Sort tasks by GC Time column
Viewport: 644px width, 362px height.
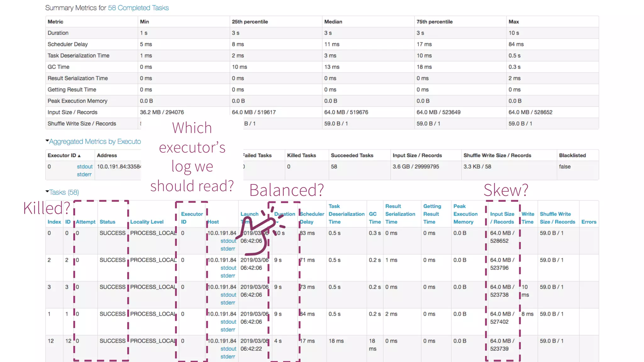point(375,218)
